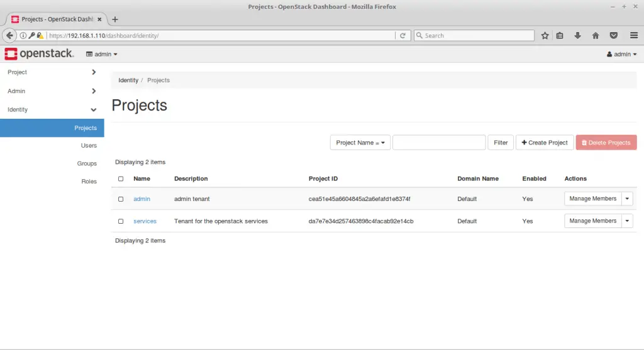Image resolution: width=644 pixels, height=350 pixels.
Task: Open admin user menu dropdown
Action: click(x=621, y=54)
